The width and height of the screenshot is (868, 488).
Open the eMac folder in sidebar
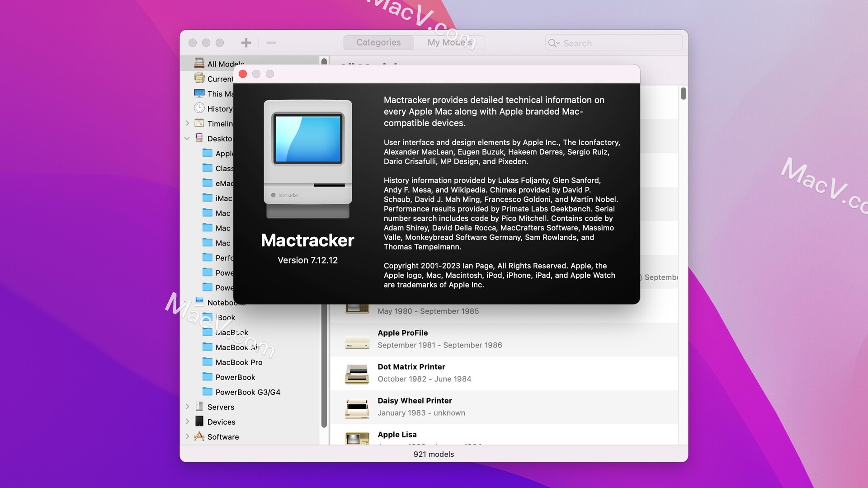click(208, 183)
